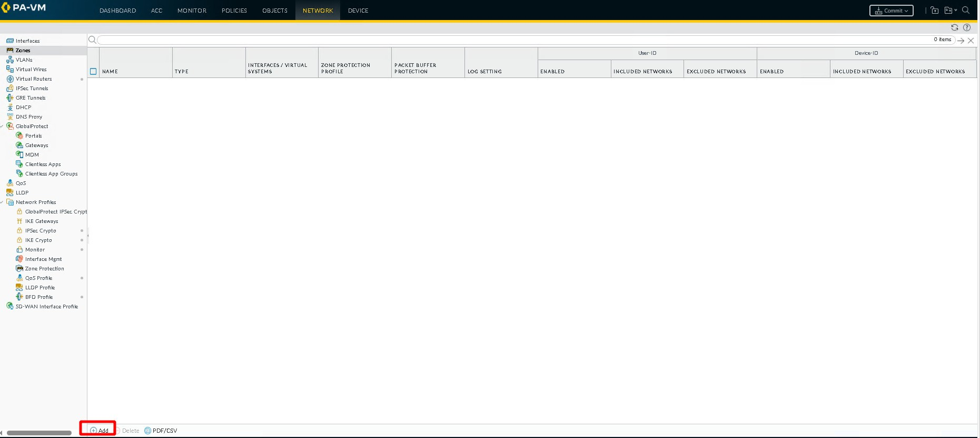Export zones via PDF/CSV

click(x=161, y=431)
